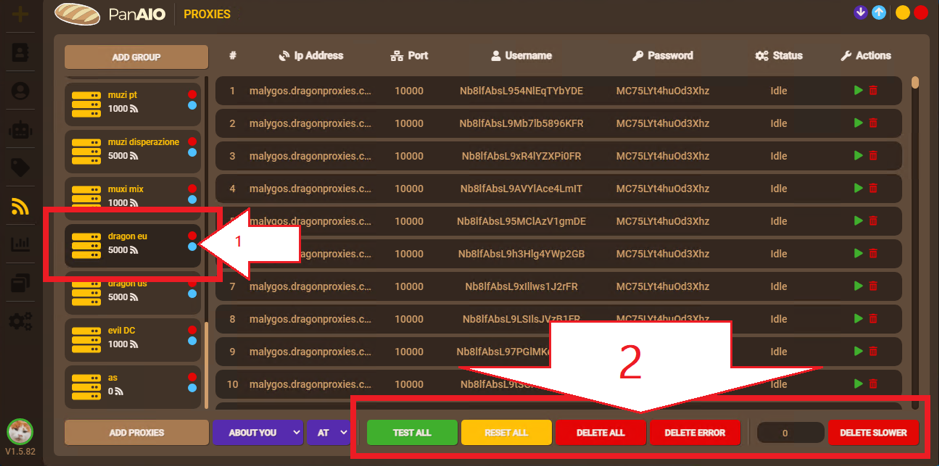Click the proxy table vertical scrollbar thumb
939x466 pixels.
click(x=915, y=82)
